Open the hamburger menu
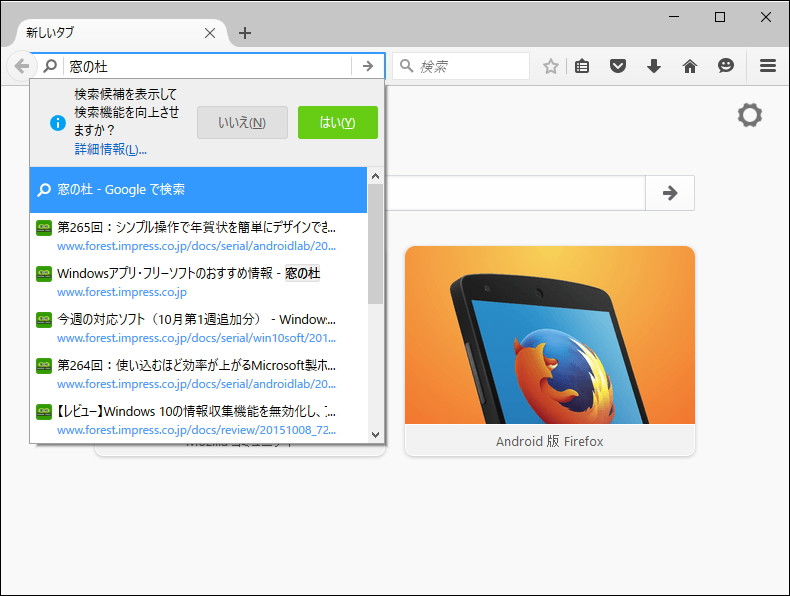Image resolution: width=790 pixels, height=596 pixels. pyautogui.click(x=767, y=65)
